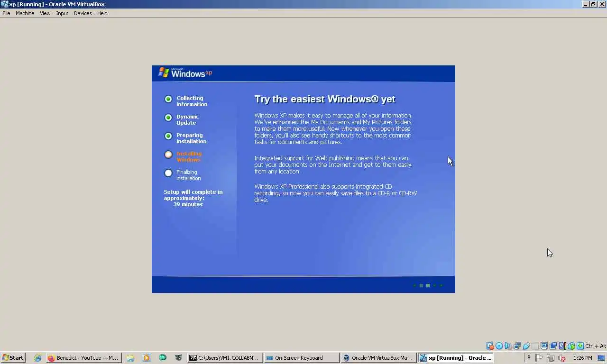Viewport: 607px width, 364px height.
Task: Open the media player taskbar icon
Action: click(147, 358)
